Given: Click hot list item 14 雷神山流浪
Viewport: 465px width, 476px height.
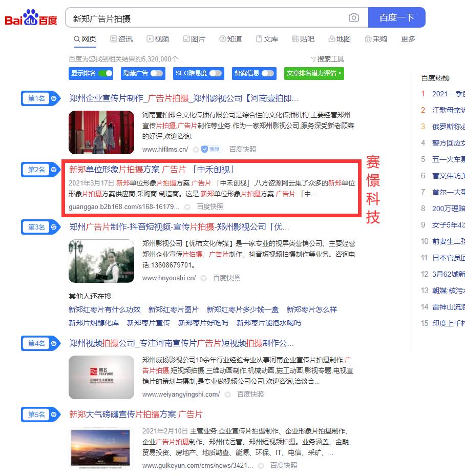Looking at the screenshot, I should pyautogui.click(x=448, y=307).
